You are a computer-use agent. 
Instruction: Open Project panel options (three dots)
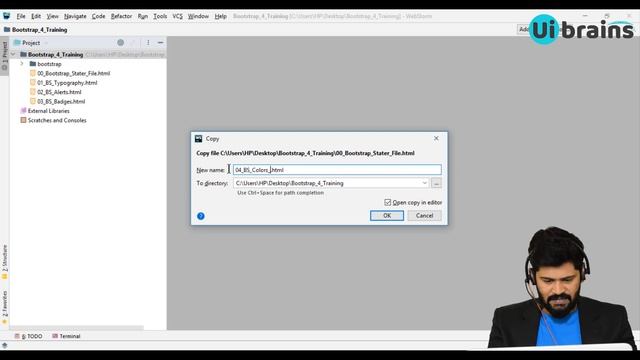148,42
